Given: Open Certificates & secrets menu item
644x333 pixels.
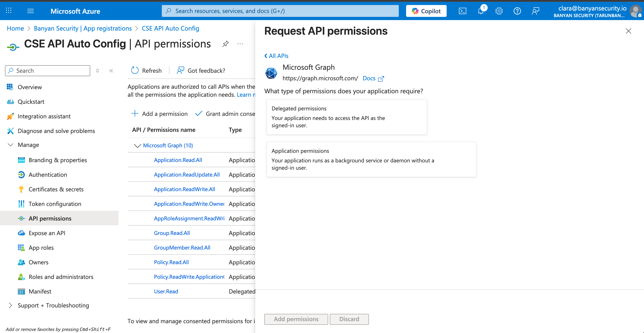Looking at the screenshot, I should pos(56,189).
